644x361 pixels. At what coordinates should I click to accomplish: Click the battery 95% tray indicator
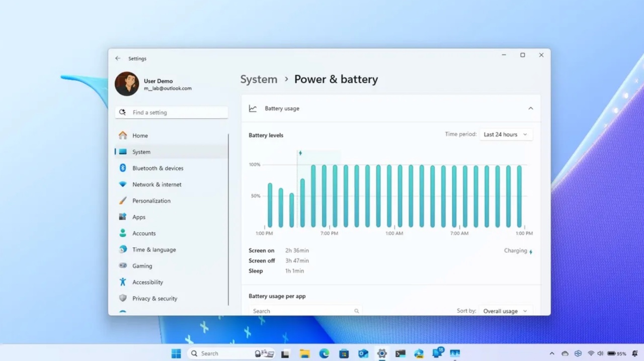[617, 353]
